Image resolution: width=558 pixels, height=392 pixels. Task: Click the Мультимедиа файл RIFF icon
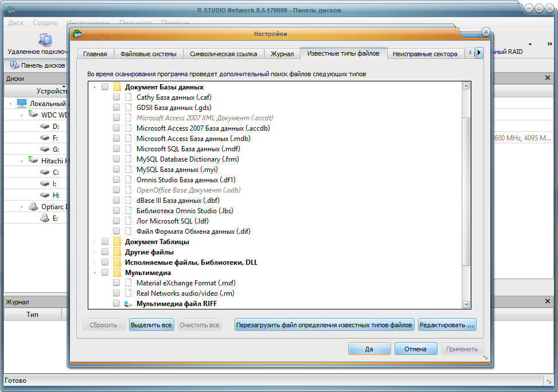(x=128, y=304)
